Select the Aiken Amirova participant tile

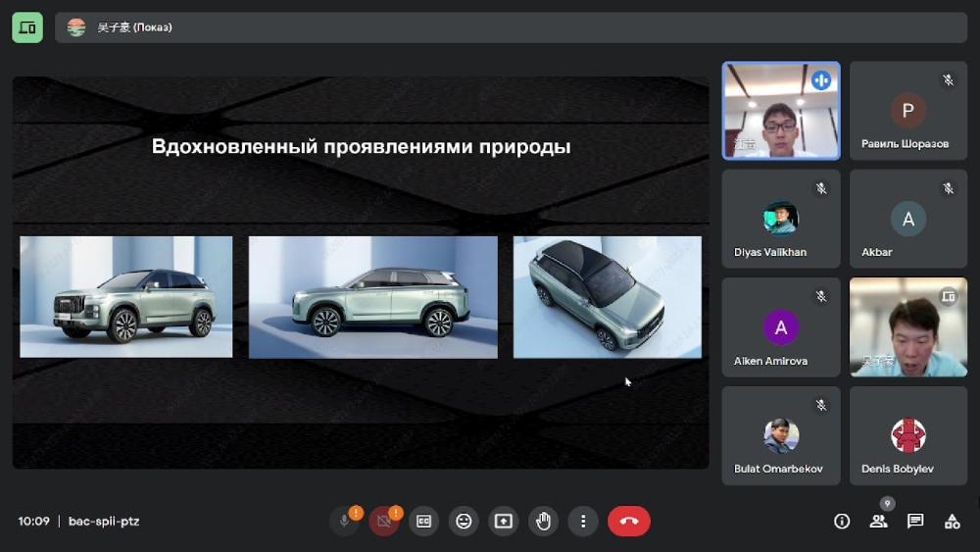click(x=781, y=326)
